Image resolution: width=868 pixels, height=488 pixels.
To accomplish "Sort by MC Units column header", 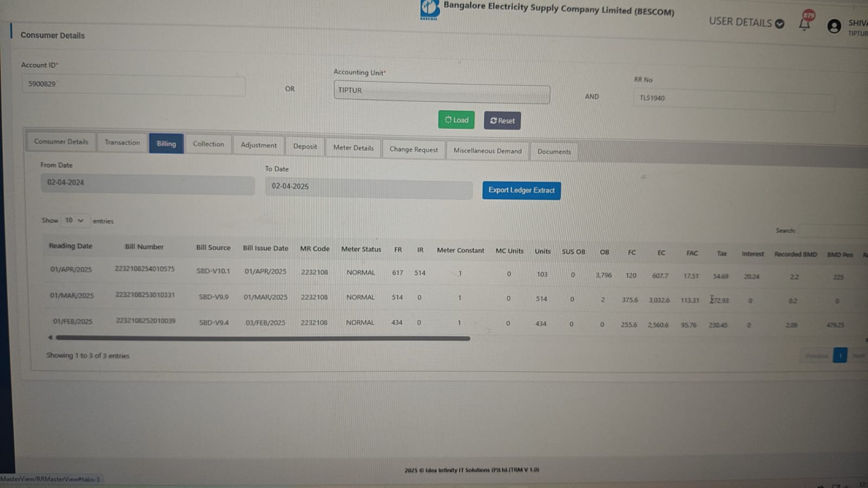I will coord(509,251).
